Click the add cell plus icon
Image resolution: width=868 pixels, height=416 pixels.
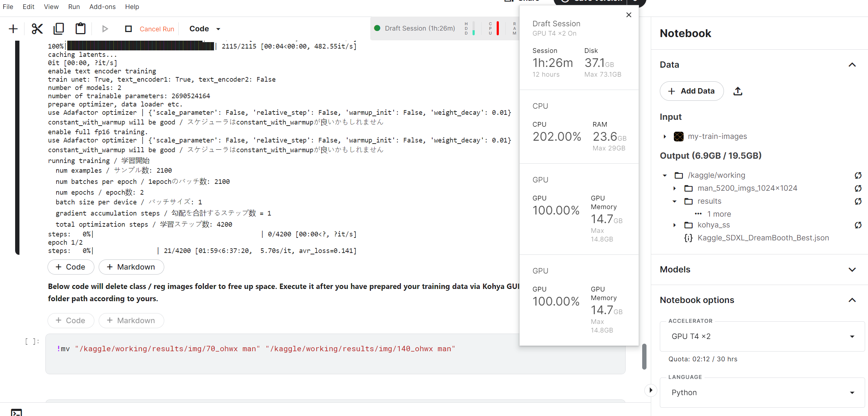[13, 29]
